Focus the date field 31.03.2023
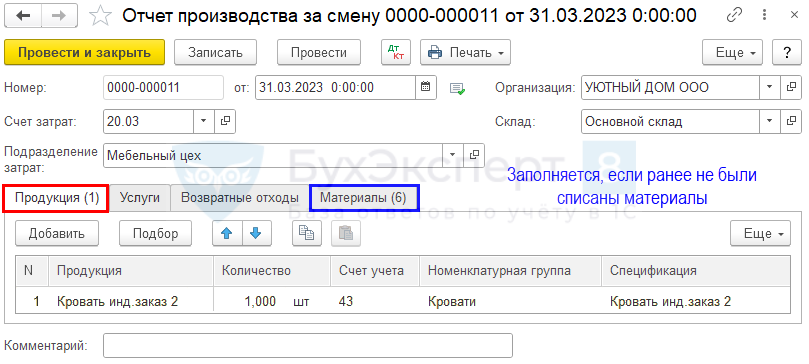The height and width of the screenshot is (364, 809). pyautogui.click(x=335, y=87)
